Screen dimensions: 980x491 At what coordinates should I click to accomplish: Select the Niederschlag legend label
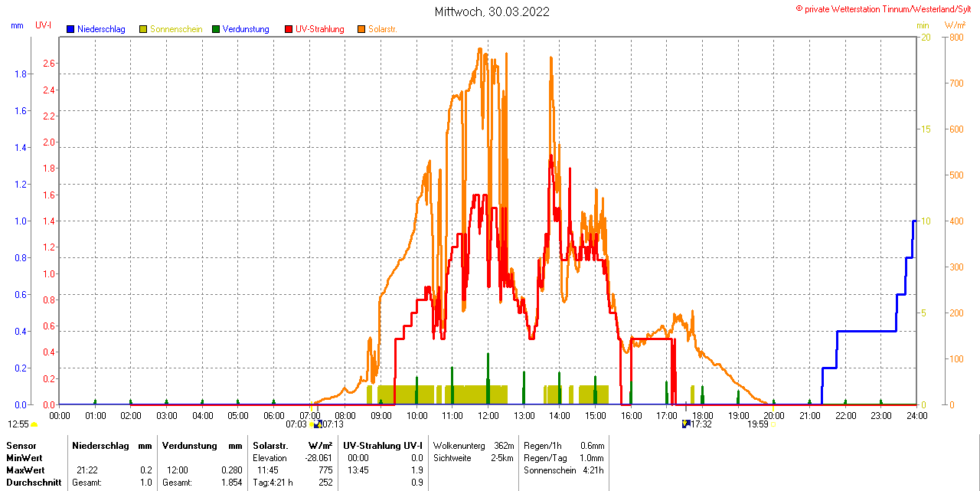101,29
